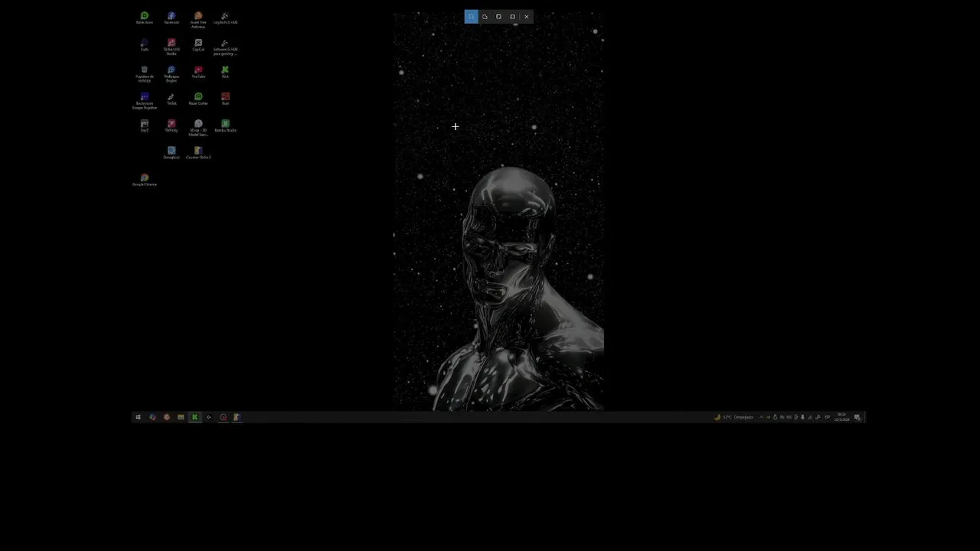Select Freeform snip mode in snipping toolbar
Screen dimensions: 980x551
coord(485,17)
